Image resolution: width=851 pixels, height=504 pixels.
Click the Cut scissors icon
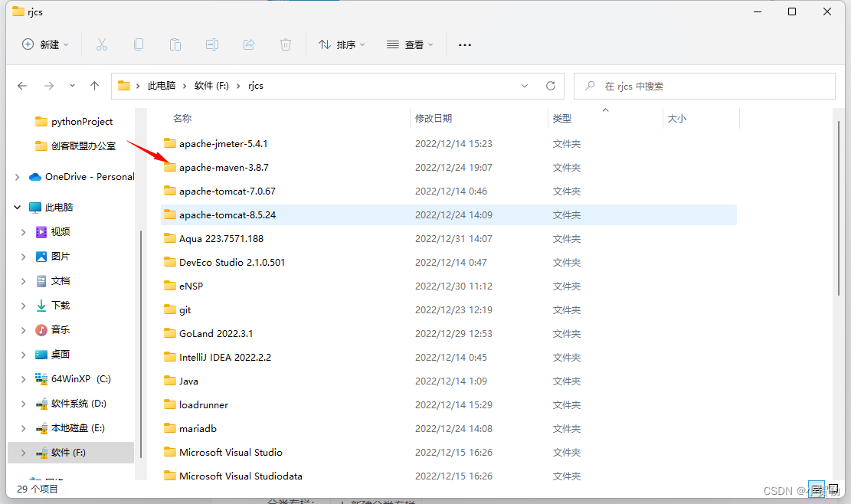(x=101, y=44)
